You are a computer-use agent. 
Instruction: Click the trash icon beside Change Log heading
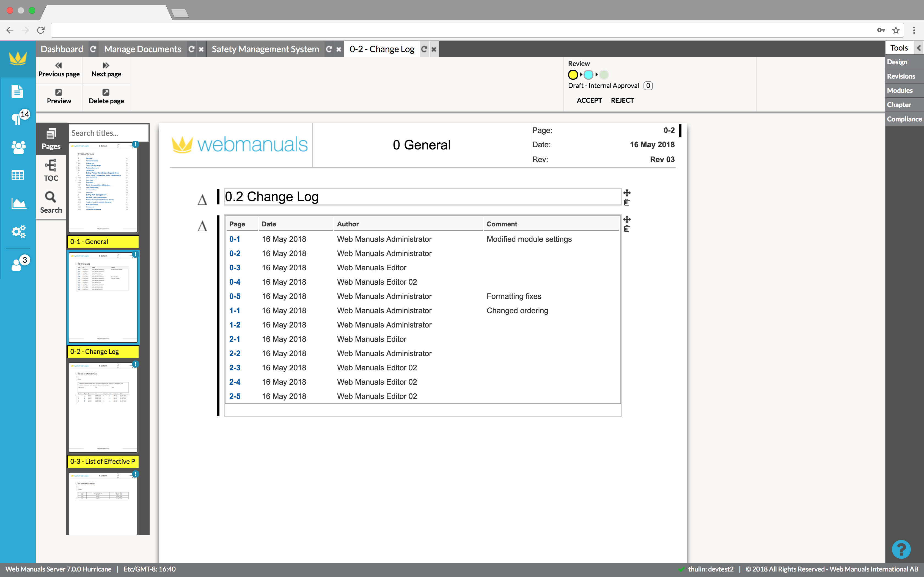click(626, 203)
